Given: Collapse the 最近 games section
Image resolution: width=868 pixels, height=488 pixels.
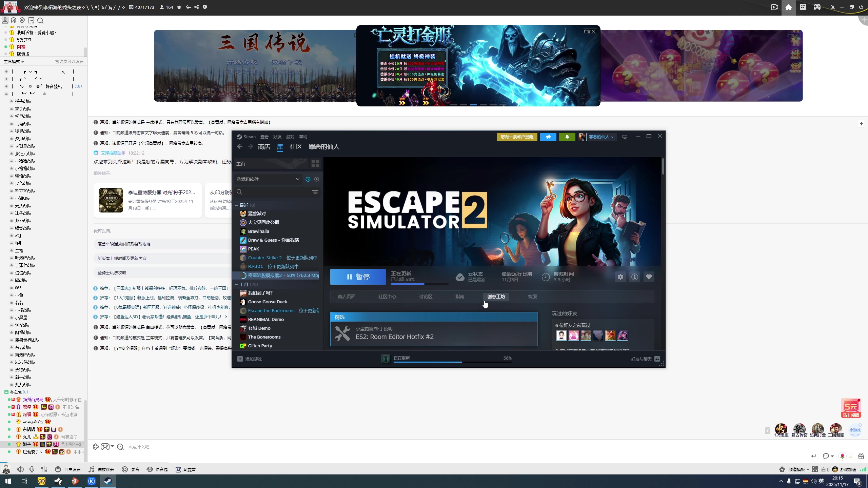Looking at the screenshot, I should click(236, 205).
